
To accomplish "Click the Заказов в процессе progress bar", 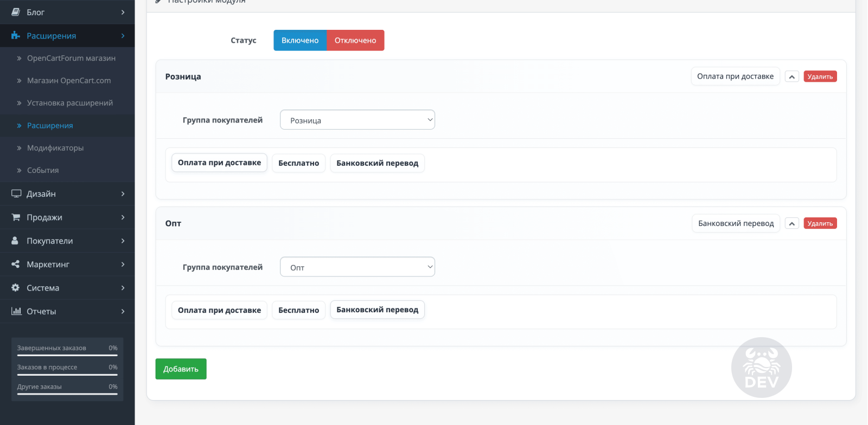I will [x=67, y=375].
